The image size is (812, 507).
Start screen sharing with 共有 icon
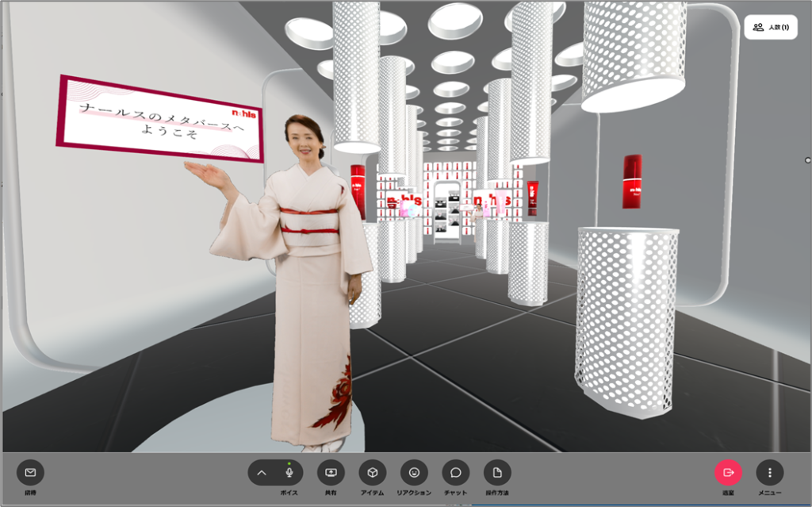coord(331,473)
